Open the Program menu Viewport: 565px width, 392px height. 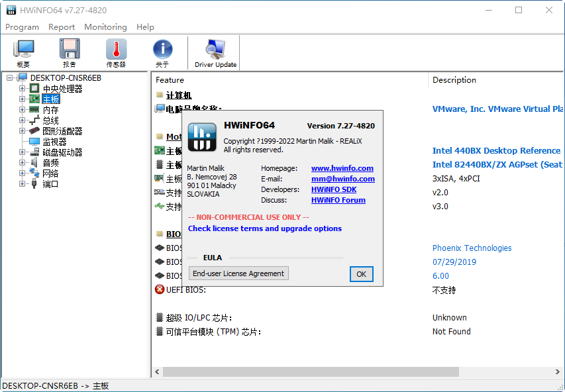tap(22, 27)
